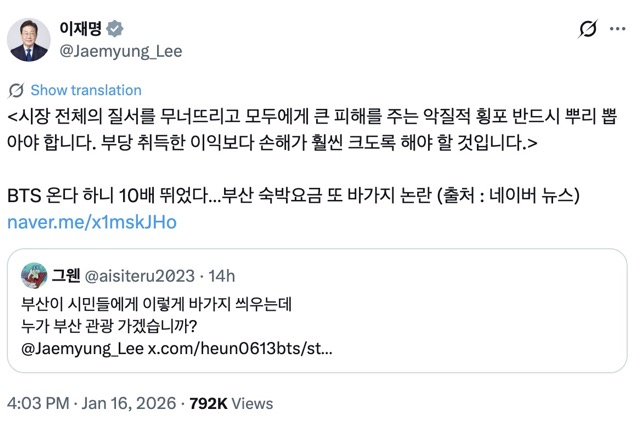Open 이재명's profile picture
This screenshot has height=424, width=640.
click(29, 39)
